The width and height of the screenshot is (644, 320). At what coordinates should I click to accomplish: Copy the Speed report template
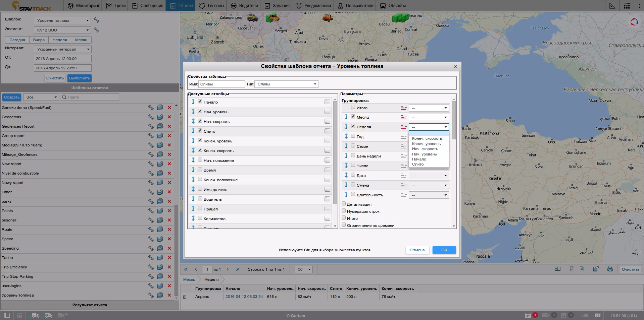[x=160, y=239]
